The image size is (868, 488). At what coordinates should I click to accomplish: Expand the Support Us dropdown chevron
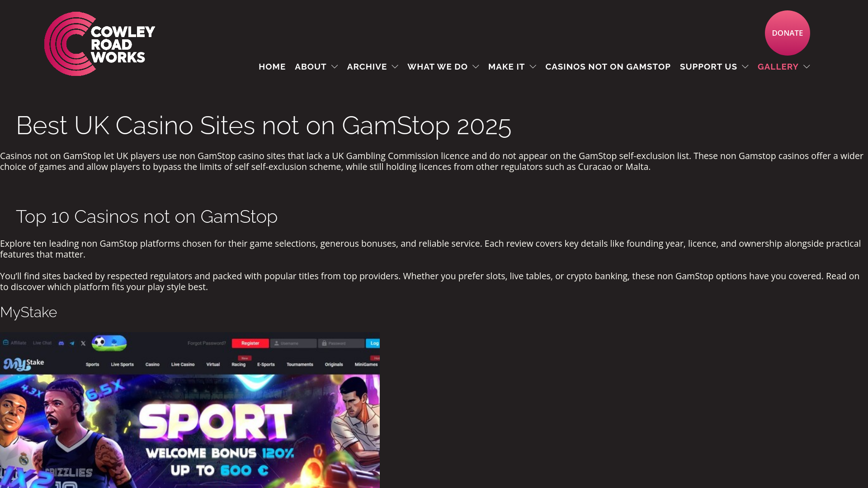coord(745,67)
